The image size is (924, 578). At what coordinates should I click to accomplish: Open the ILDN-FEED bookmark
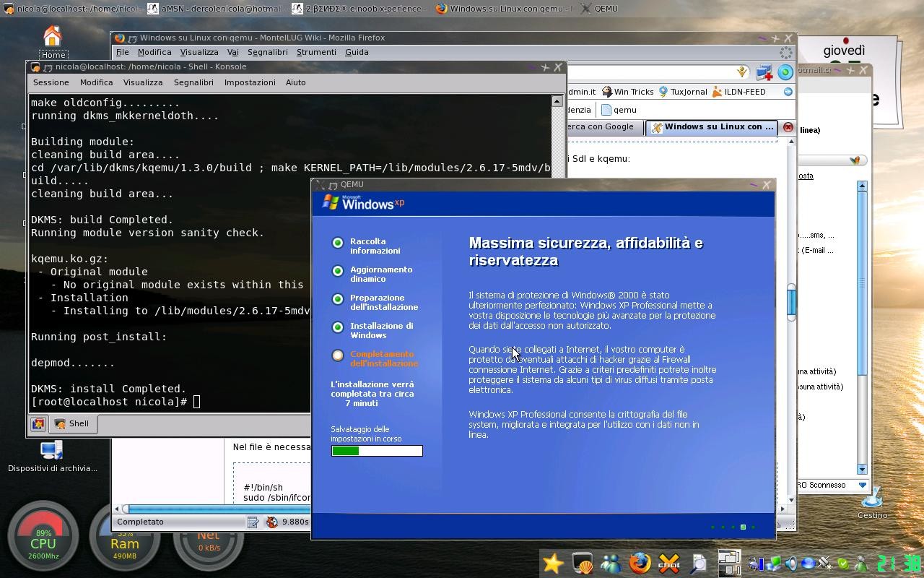click(738, 92)
